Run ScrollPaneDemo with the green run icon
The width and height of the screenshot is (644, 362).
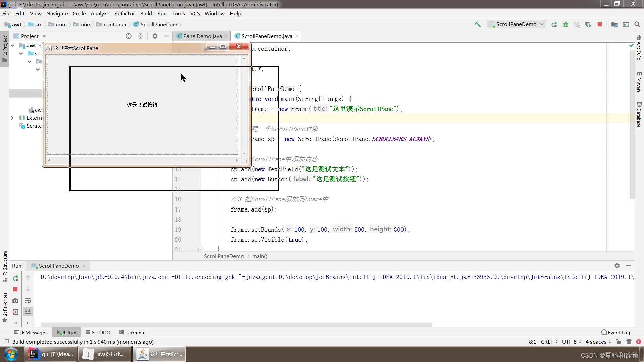coord(554,24)
